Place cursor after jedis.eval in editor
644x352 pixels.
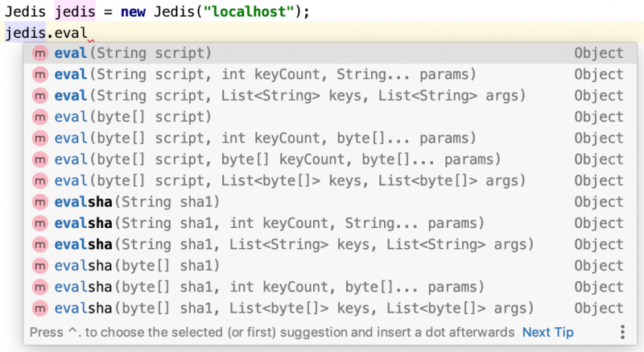88,34
